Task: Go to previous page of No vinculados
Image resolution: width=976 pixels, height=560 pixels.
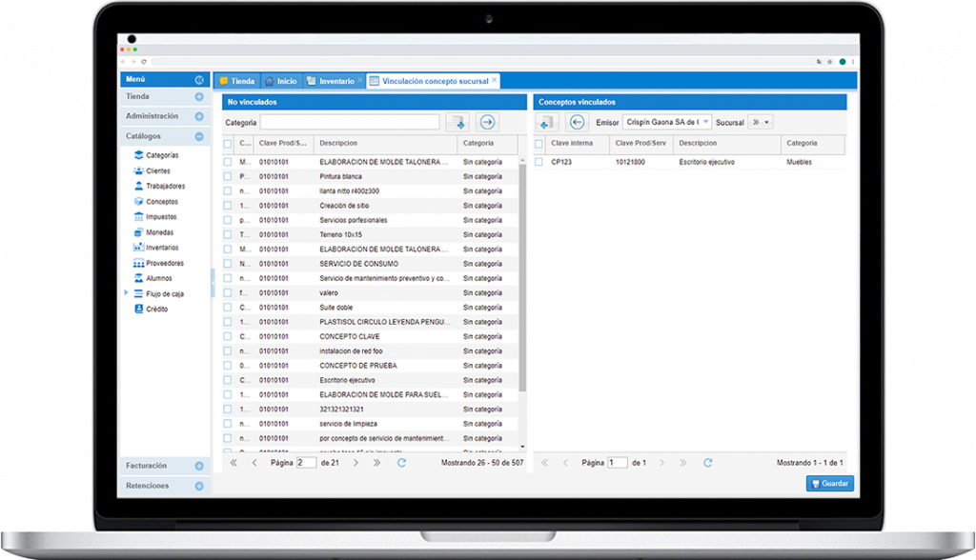Action: point(254,463)
